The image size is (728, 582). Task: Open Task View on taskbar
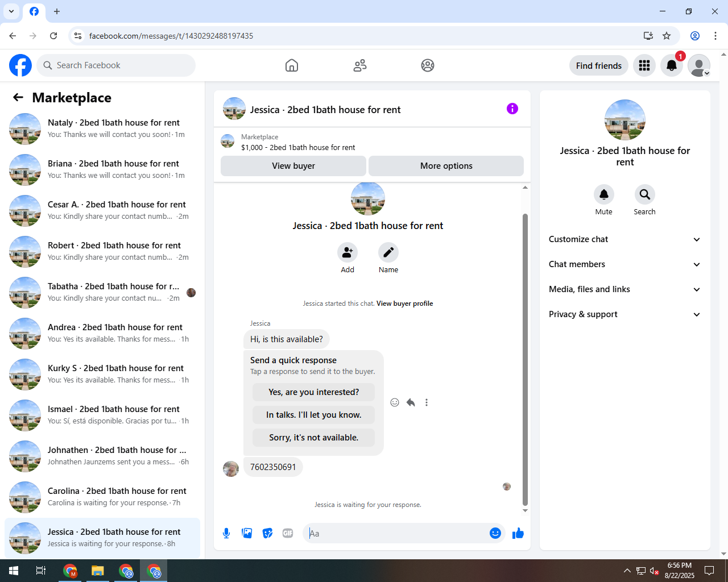pos(41,571)
